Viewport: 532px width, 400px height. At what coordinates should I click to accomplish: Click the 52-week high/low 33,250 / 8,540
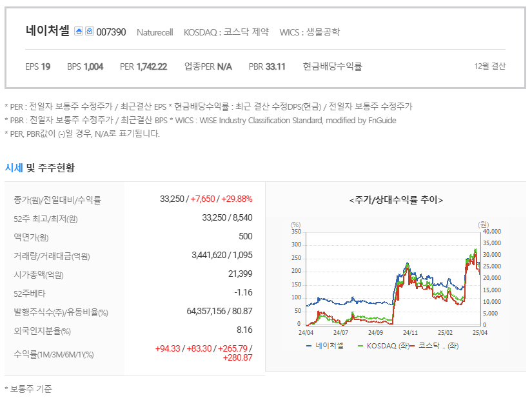pyautogui.click(x=227, y=217)
